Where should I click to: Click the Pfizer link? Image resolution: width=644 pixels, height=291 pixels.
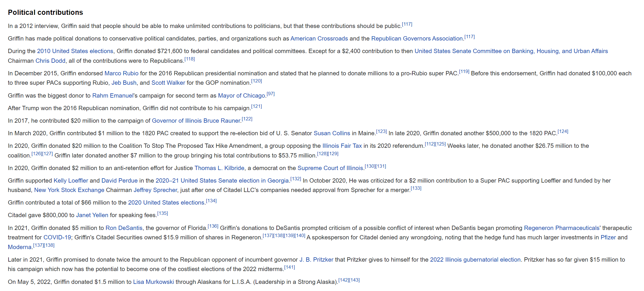[608, 237]
